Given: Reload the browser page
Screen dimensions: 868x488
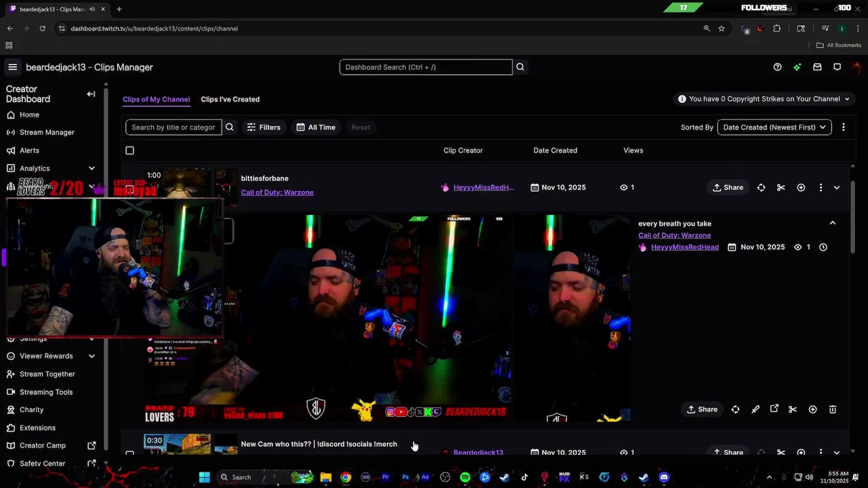Looking at the screenshot, I should 42,28.
